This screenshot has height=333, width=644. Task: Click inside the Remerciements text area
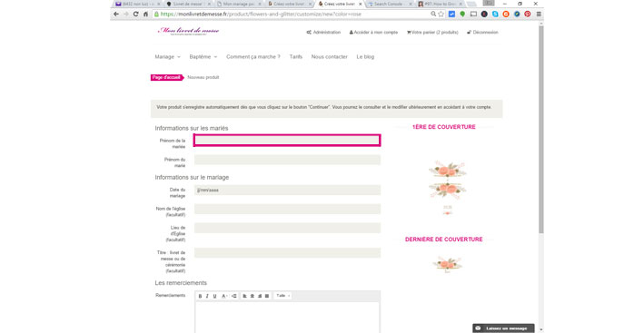pyautogui.click(x=287, y=318)
